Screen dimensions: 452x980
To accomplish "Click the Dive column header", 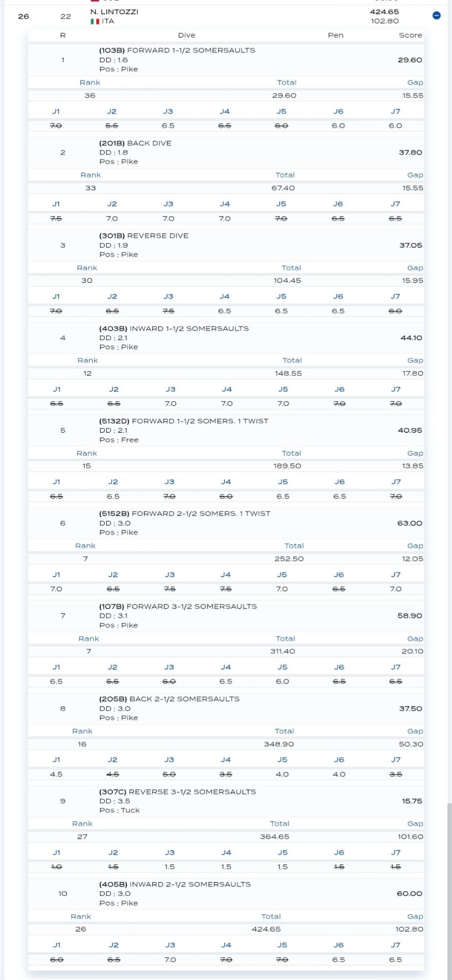I will [x=187, y=35].
